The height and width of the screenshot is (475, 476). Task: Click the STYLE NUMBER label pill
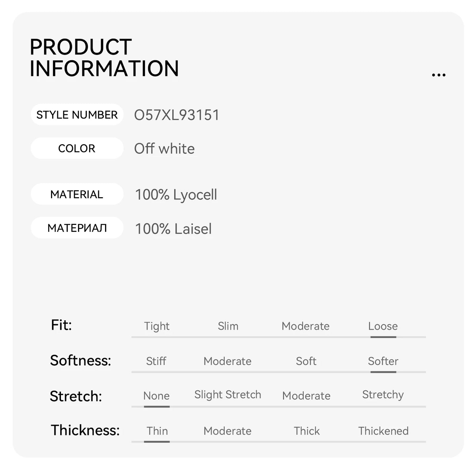(77, 115)
